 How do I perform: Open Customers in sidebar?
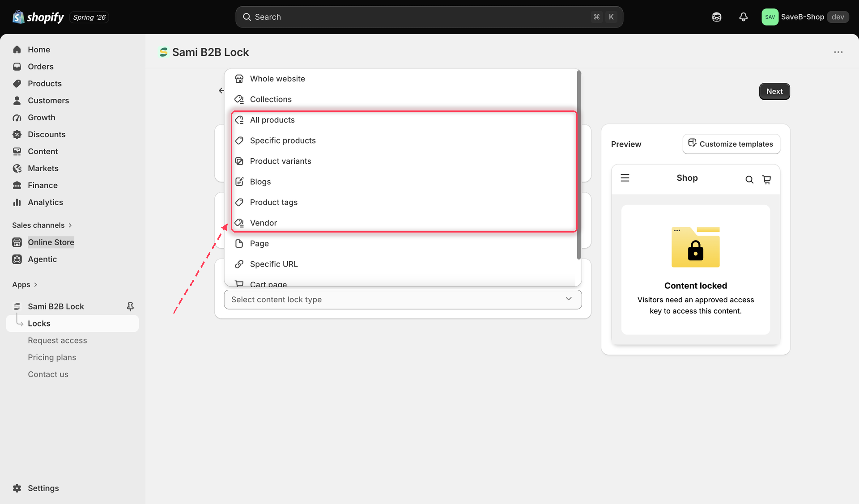click(x=48, y=101)
